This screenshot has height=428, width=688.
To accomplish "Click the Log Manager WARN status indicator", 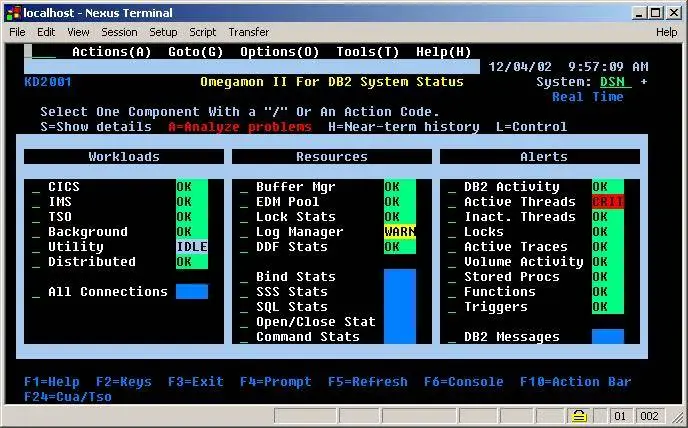I will (x=400, y=232).
